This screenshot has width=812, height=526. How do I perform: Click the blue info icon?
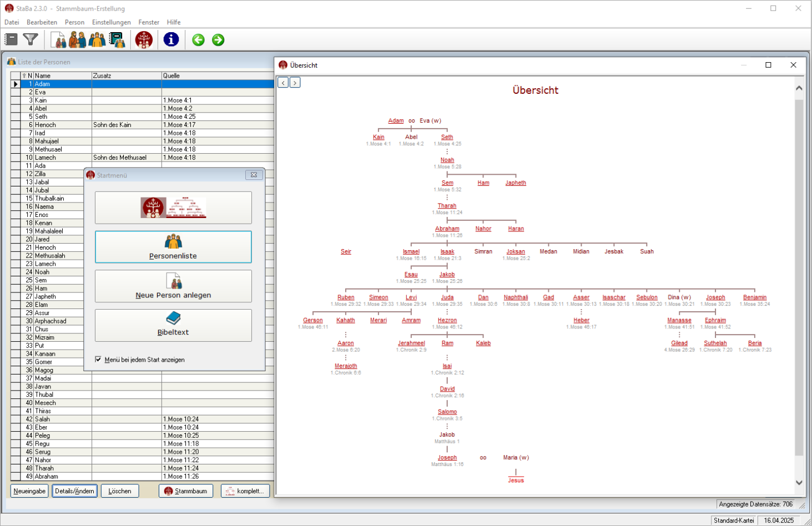170,39
